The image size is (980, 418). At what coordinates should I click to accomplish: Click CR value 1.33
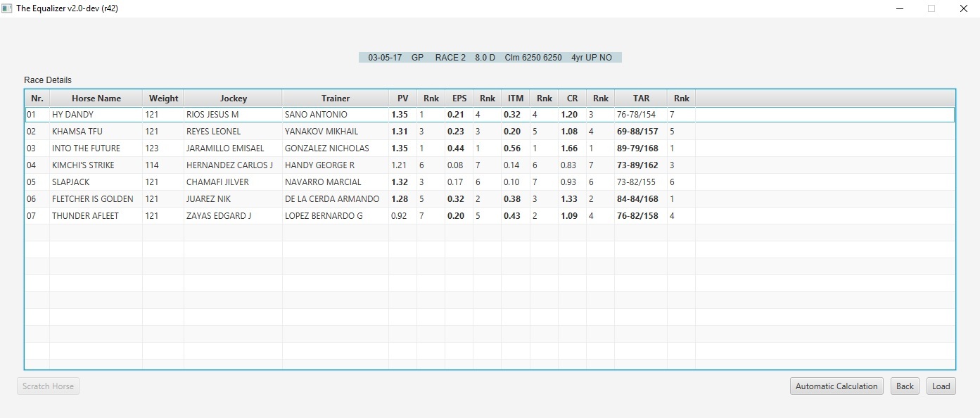(x=569, y=199)
